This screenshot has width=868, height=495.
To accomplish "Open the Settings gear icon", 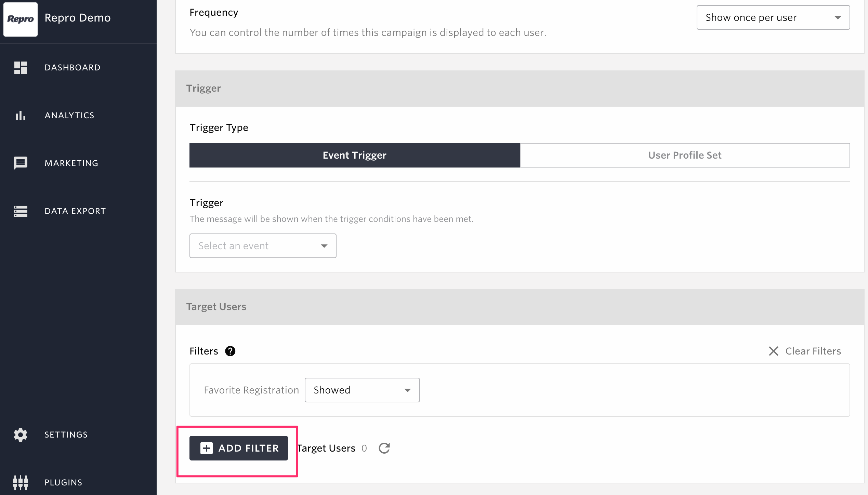I will 21,435.
